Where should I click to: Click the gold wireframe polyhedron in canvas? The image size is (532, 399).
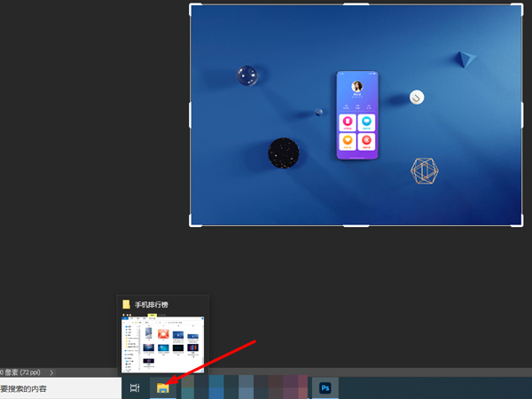point(425,171)
